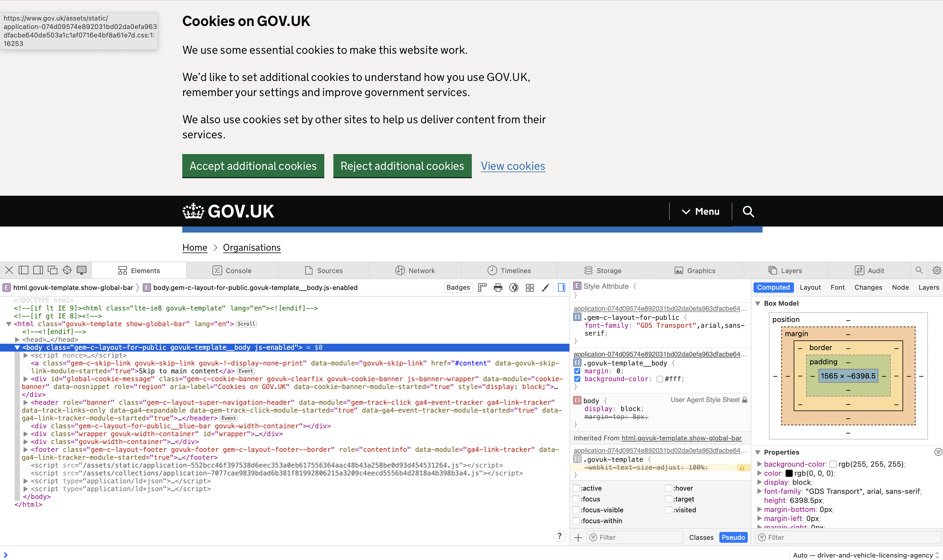Expand the wrapper div node

(26, 434)
